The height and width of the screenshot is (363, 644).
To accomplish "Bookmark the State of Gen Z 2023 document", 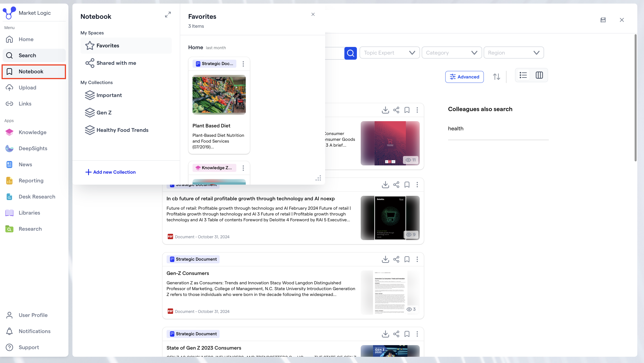I will pyautogui.click(x=407, y=334).
